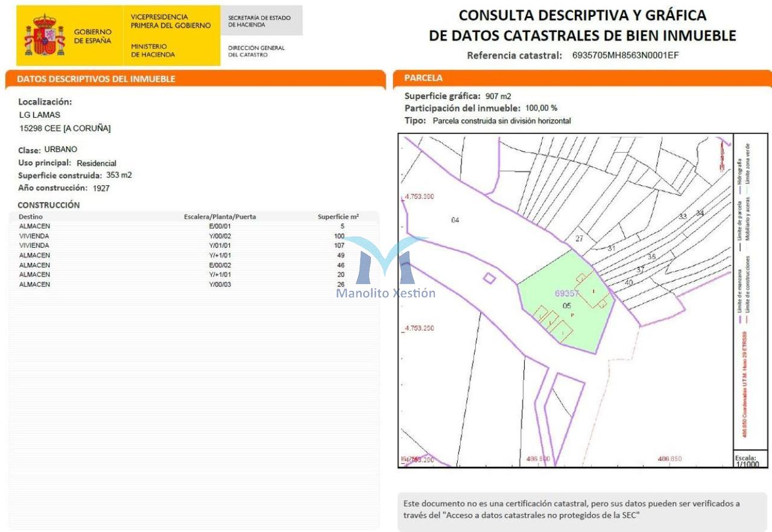The image size is (772, 532).
Task: Click the small diamond-shaped building on map
Action: click(490, 278)
